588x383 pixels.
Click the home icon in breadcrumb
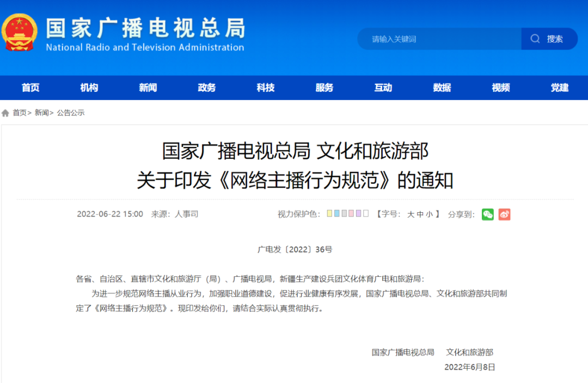[x=5, y=113]
